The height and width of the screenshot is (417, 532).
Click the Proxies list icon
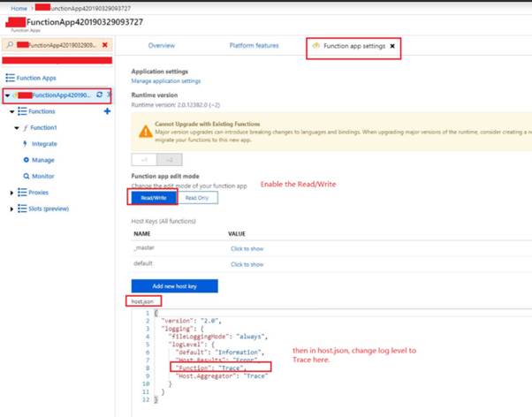click(x=22, y=192)
